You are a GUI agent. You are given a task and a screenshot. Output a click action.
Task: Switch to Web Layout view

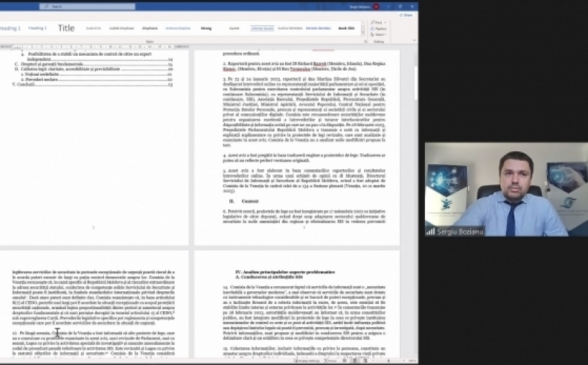[x=365, y=361]
